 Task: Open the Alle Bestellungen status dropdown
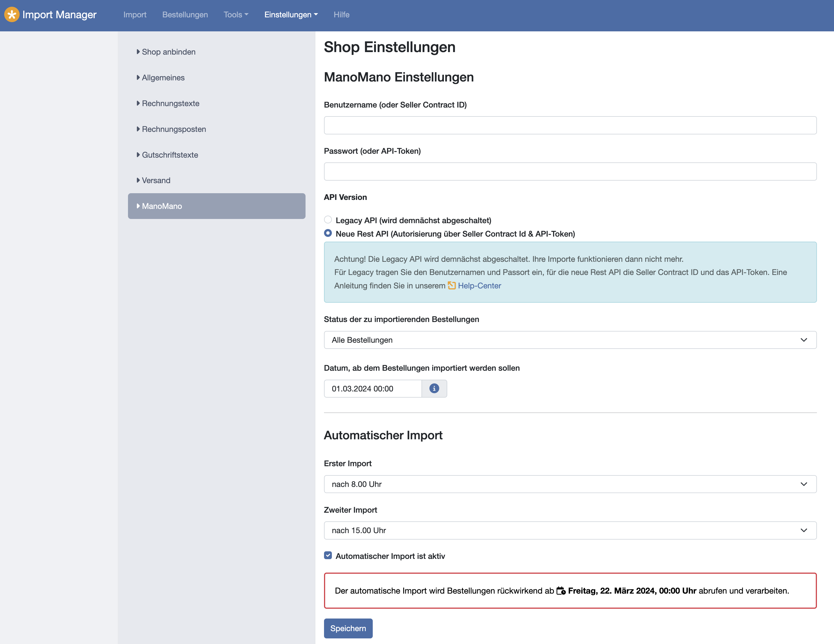click(570, 340)
